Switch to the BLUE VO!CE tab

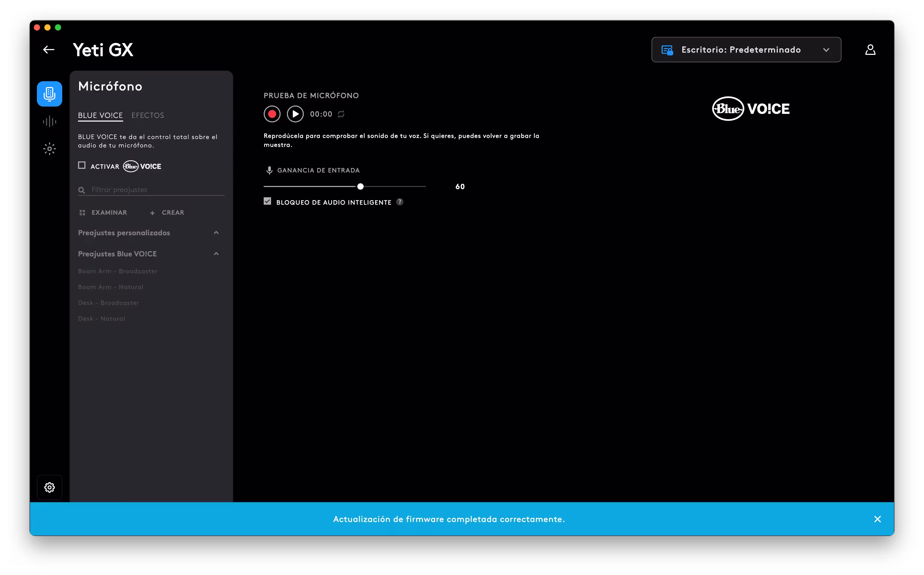coord(100,115)
